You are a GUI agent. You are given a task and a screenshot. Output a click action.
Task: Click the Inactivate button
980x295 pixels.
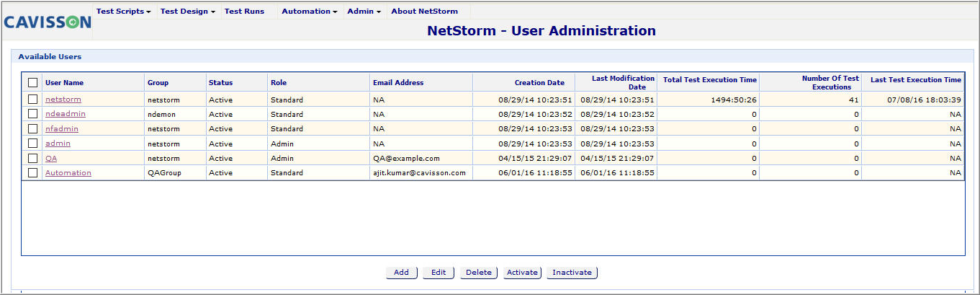tap(572, 273)
